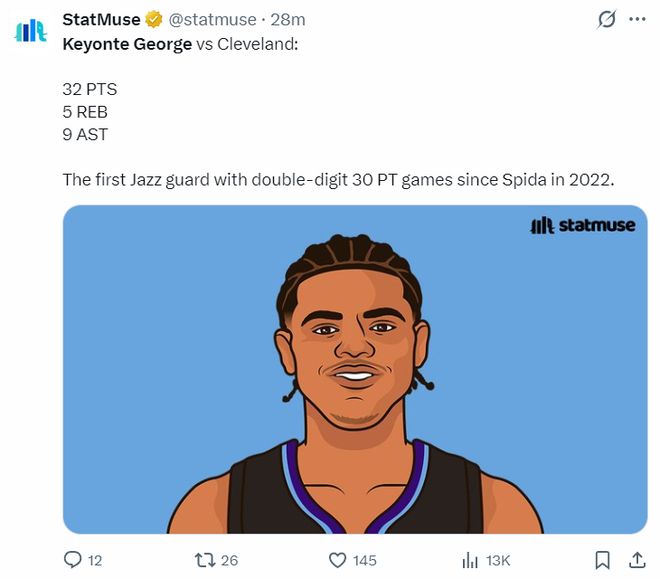
Task: Open Grok actions icon on the post
Action: tap(606, 19)
